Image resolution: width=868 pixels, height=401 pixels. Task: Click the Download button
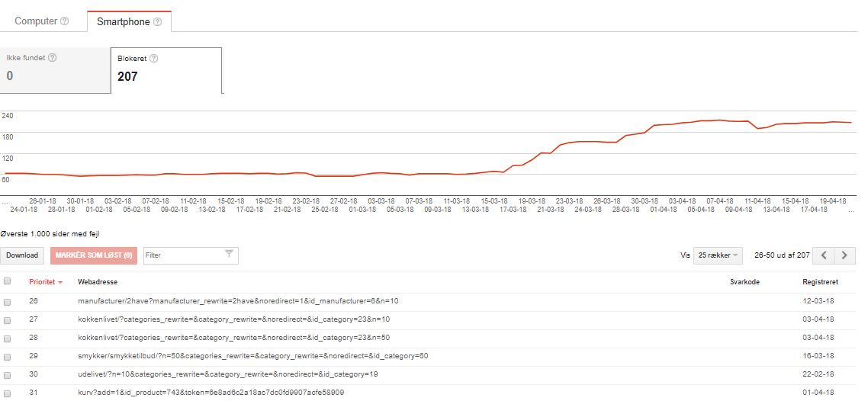pos(22,255)
